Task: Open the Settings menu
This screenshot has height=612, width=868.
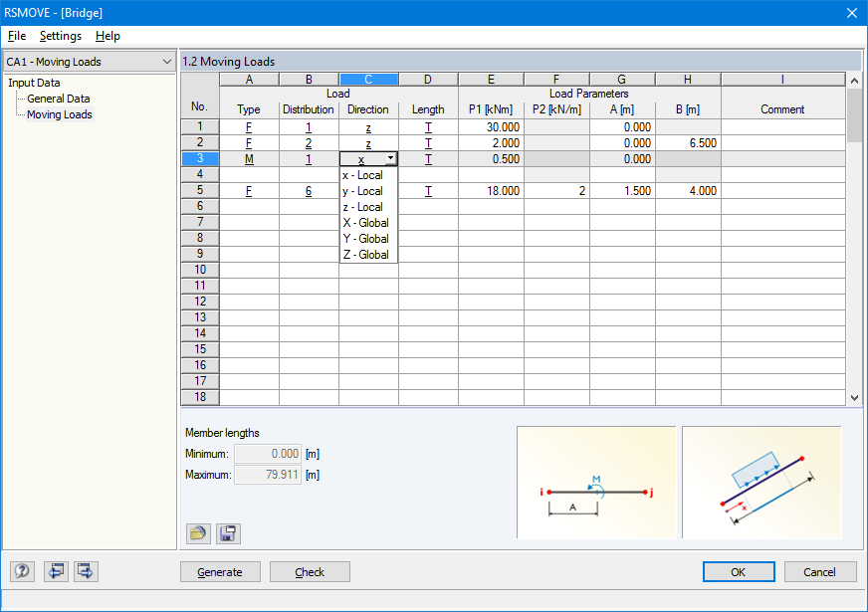Action: click(61, 36)
